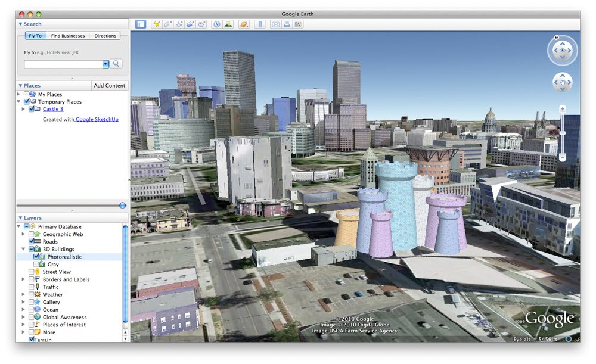Click the Traffic light layer icon
This screenshot has width=596, height=364.
(x=37, y=287)
